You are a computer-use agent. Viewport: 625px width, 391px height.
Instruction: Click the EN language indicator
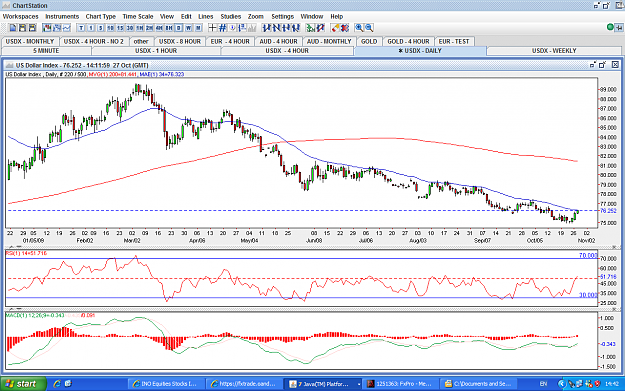pos(543,384)
